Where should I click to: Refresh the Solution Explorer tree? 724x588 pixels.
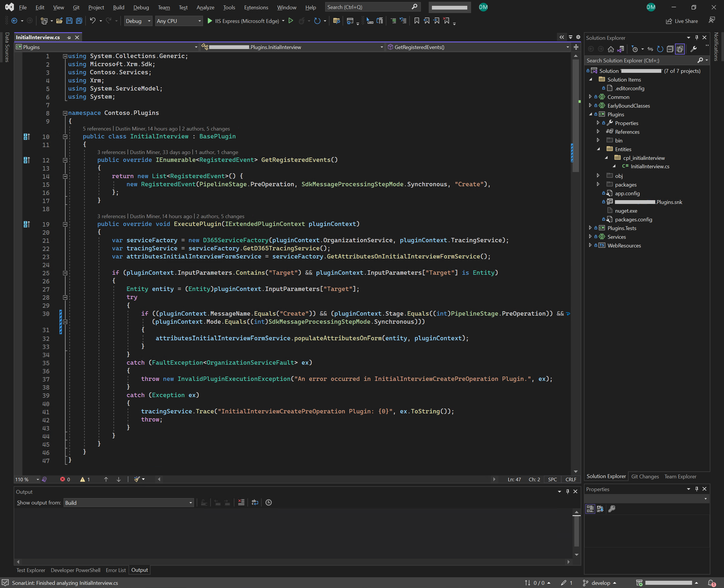point(660,49)
